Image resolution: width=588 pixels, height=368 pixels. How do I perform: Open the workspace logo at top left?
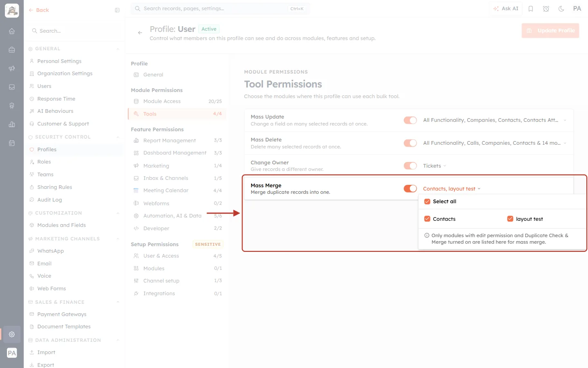[x=12, y=11]
